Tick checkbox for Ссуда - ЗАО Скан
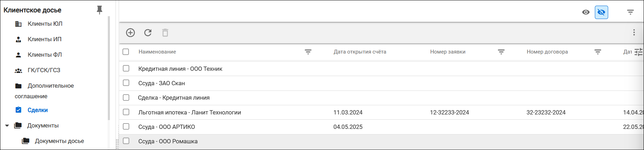 point(126,83)
